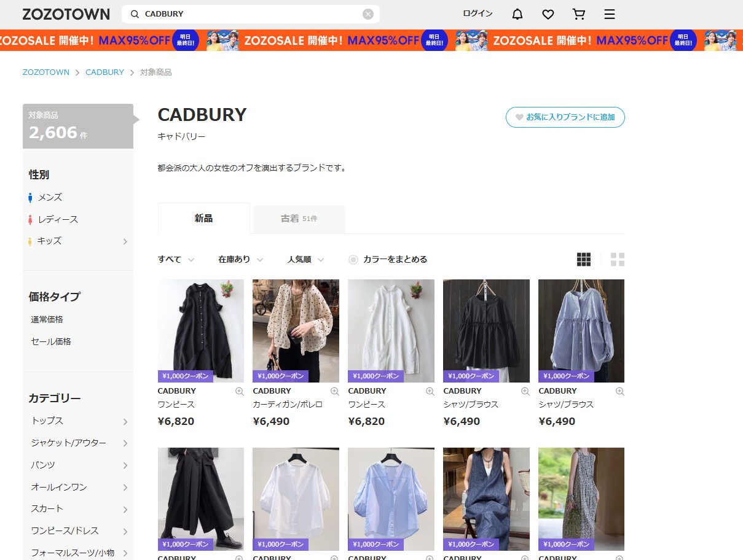743x560 pixels.
Task: Filter by 通常価格
Action: coord(47,319)
